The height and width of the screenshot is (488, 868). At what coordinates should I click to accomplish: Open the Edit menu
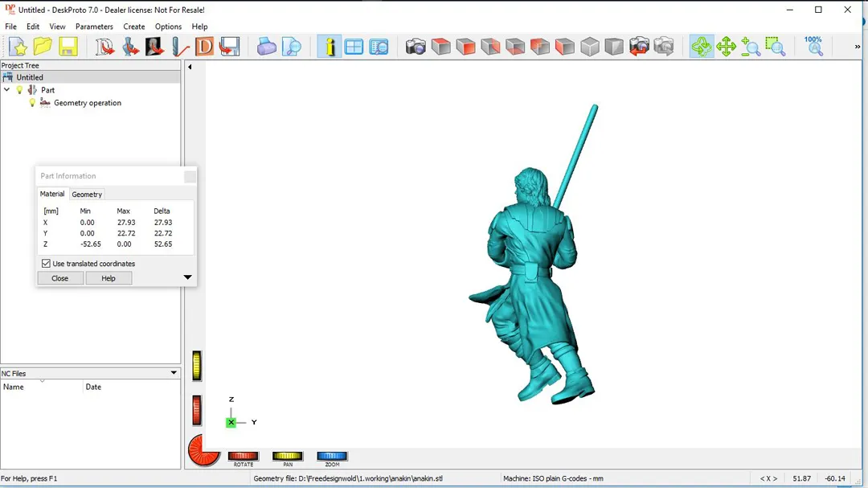33,27
